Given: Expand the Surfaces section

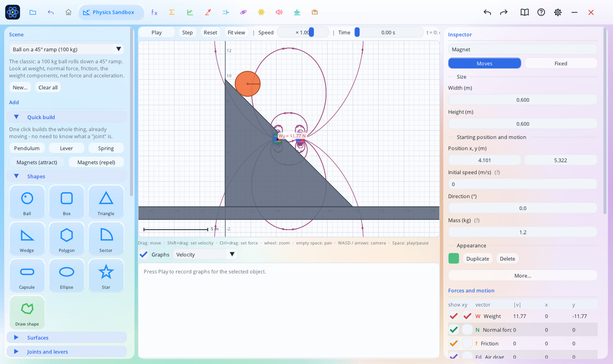Looking at the screenshot, I should [x=67, y=338].
